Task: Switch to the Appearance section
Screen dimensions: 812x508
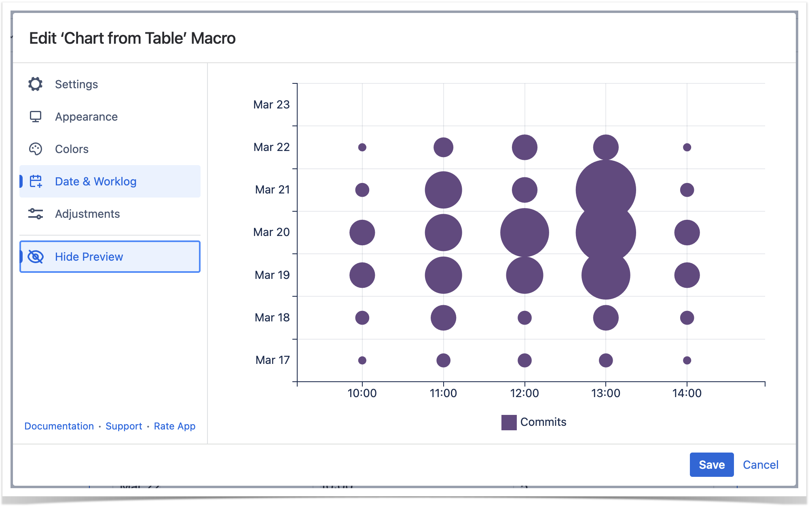Action: 86,117
